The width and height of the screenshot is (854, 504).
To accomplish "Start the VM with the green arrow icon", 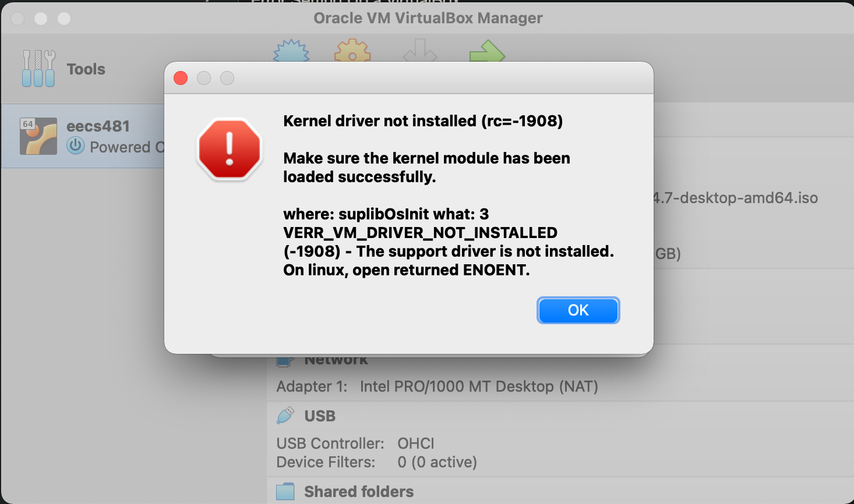I will pyautogui.click(x=487, y=51).
